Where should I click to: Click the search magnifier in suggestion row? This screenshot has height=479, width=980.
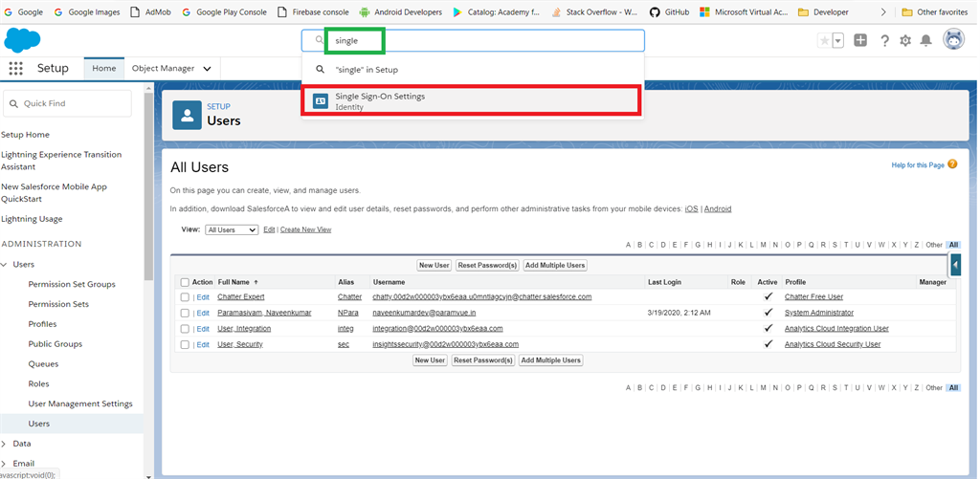pos(320,70)
